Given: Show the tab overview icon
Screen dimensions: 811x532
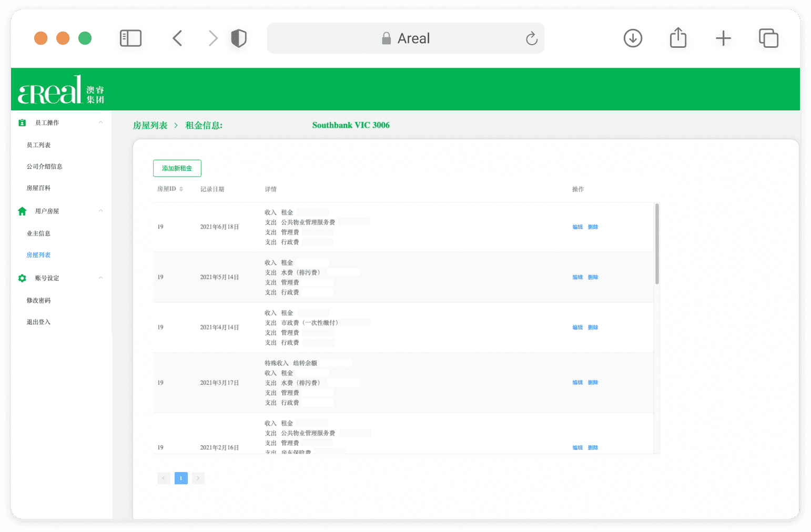Looking at the screenshot, I should (769, 38).
